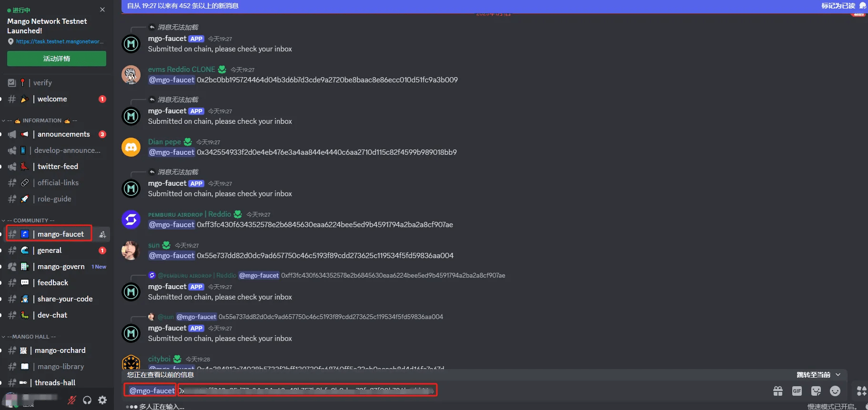Click PEMBURU AIRDROP user avatar

click(x=131, y=220)
